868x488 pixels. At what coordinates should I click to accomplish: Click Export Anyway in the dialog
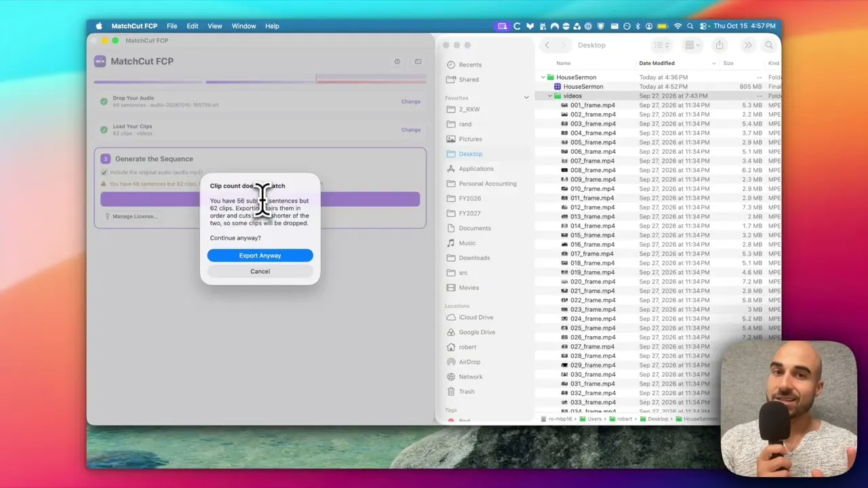coord(260,256)
